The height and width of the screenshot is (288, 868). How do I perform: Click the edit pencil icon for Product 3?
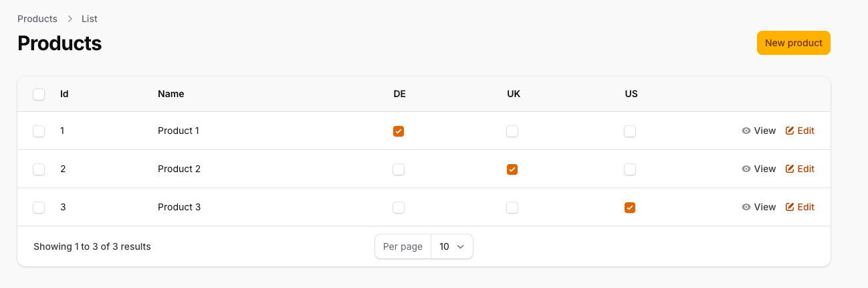tap(790, 207)
